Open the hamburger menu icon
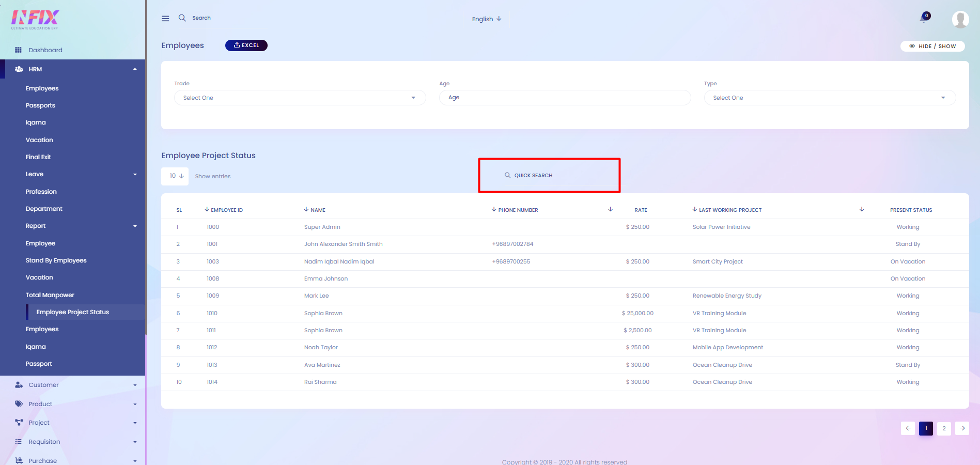 click(165, 19)
